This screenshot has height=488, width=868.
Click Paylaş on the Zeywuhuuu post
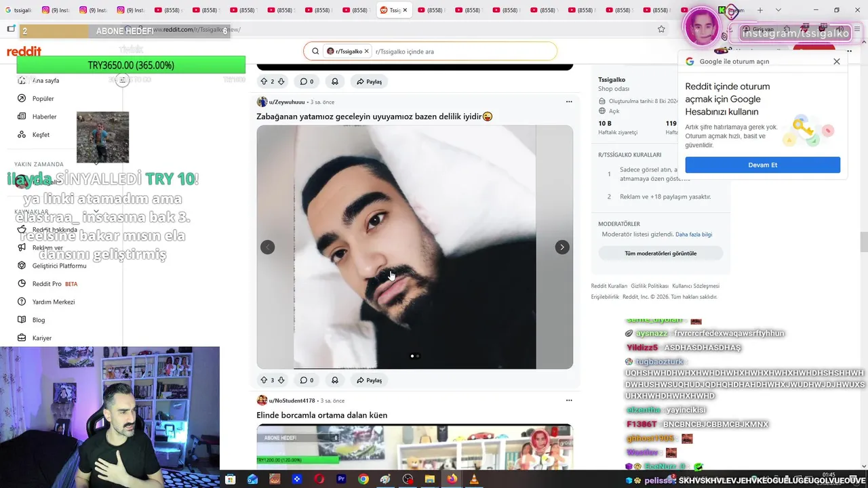pos(370,380)
